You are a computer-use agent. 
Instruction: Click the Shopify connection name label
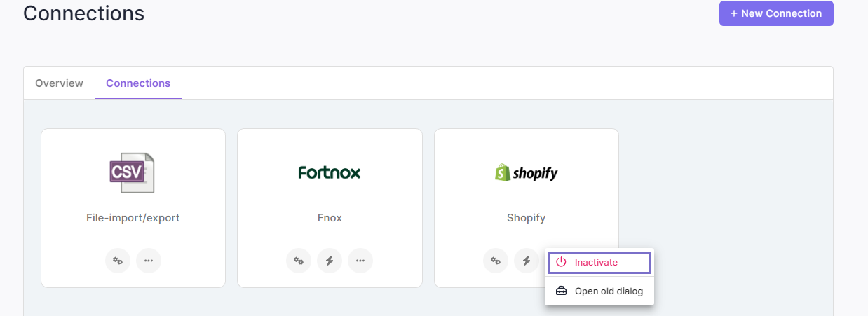pos(527,218)
